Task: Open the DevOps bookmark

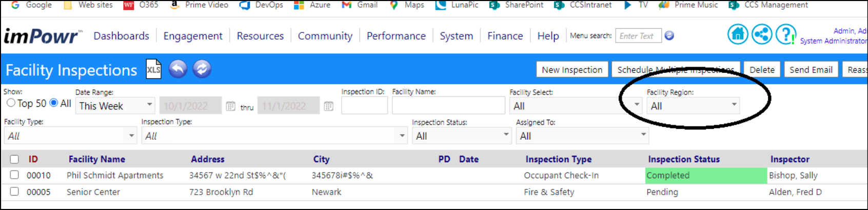Action: [x=262, y=5]
